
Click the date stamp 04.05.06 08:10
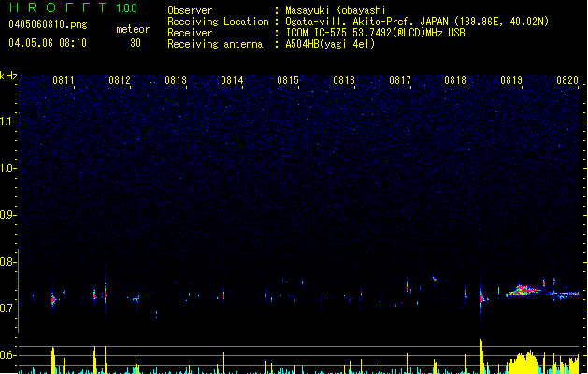pyautogui.click(x=48, y=43)
